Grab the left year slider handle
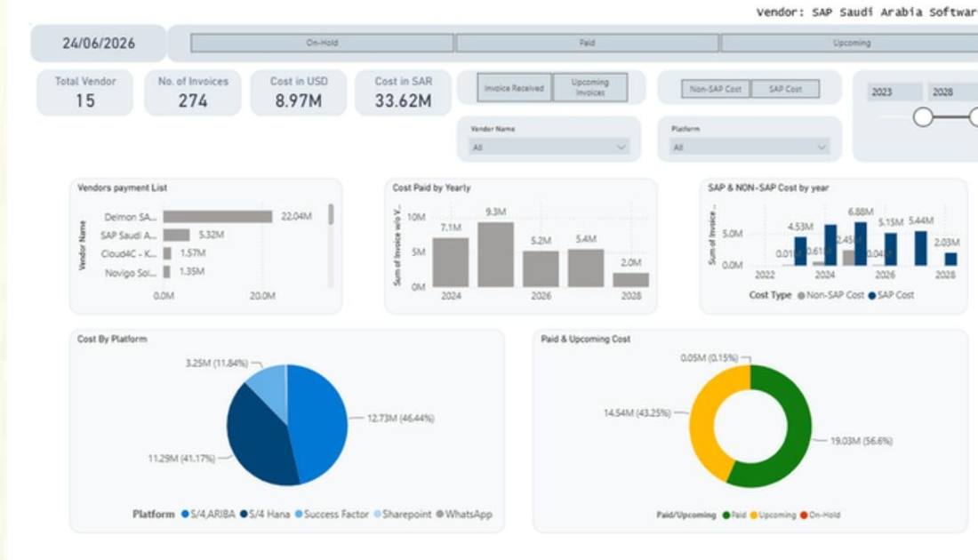Screen dimensions: 978x560 (923, 116)
